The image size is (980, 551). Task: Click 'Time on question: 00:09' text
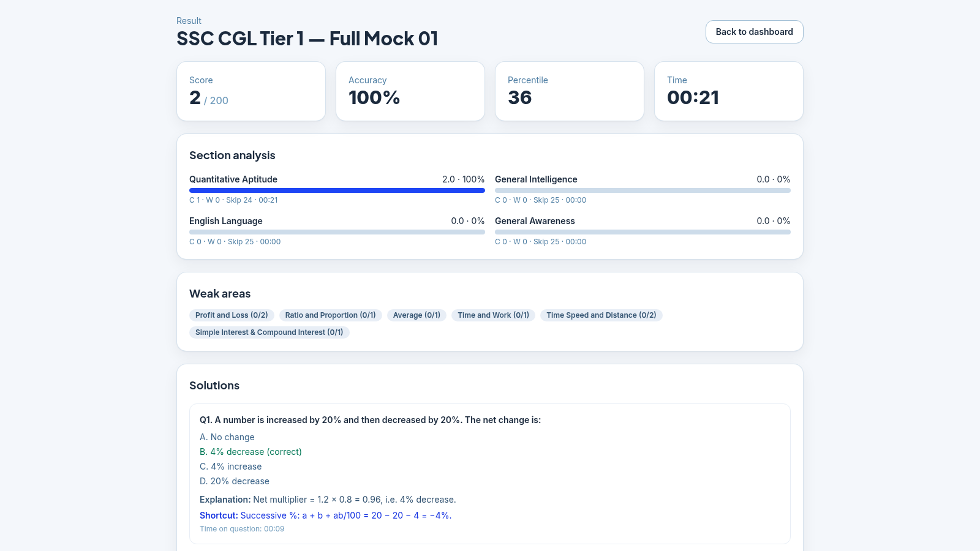click(242, 529)
